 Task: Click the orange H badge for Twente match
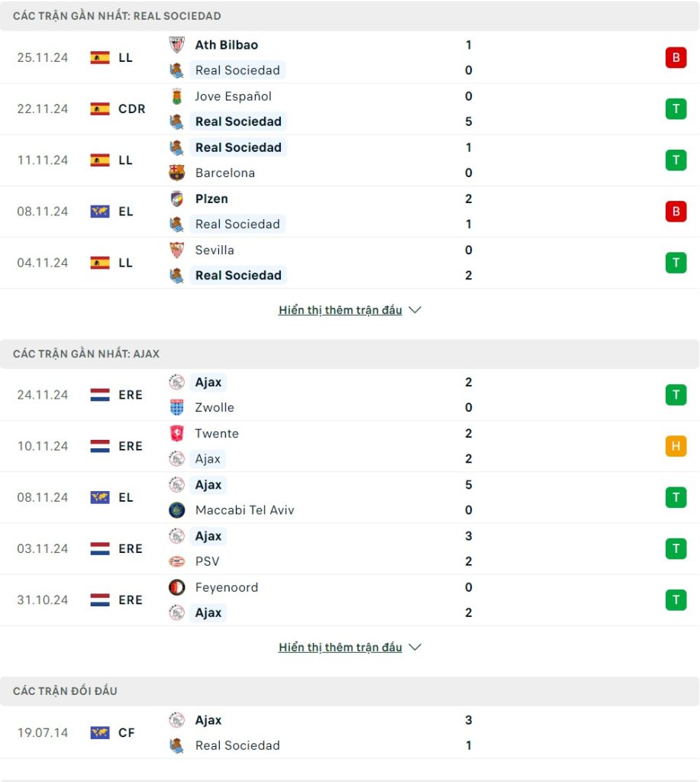click(x=676, y=446)
